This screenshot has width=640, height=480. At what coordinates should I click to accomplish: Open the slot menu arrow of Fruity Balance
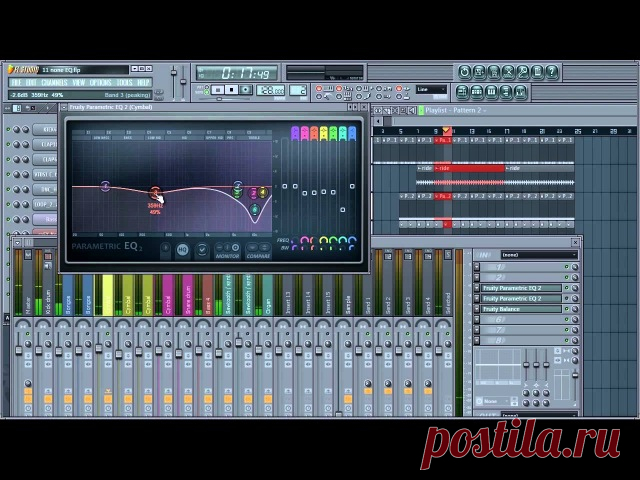point(476,309)
